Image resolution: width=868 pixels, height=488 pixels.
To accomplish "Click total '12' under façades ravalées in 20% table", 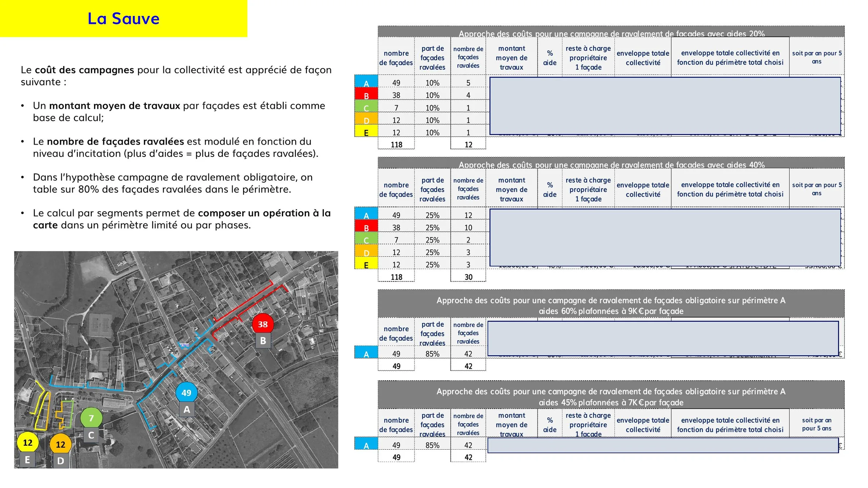I will (468, 145).
